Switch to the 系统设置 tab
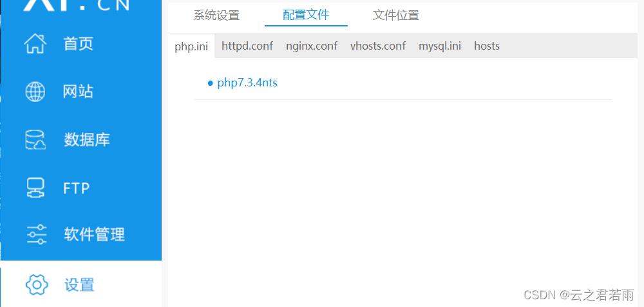The image size is (644, 307). 216,15
